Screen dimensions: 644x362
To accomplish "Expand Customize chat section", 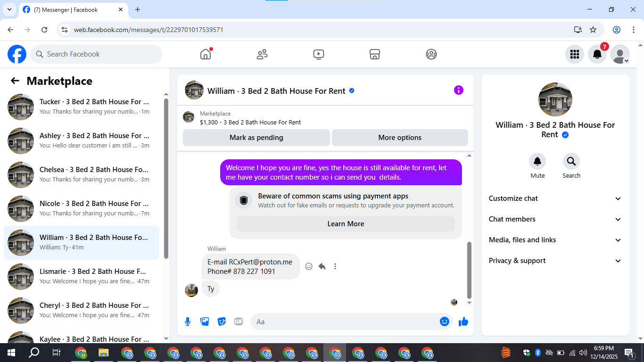I will pyautogui.click(x=555, y=198).
